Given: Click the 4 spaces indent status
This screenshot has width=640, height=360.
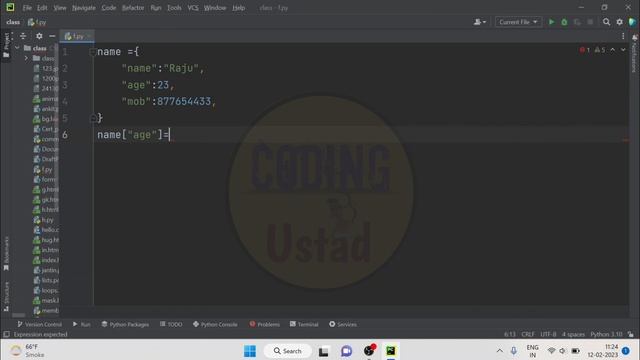Looking at the screenshot, I should point(573,334).
